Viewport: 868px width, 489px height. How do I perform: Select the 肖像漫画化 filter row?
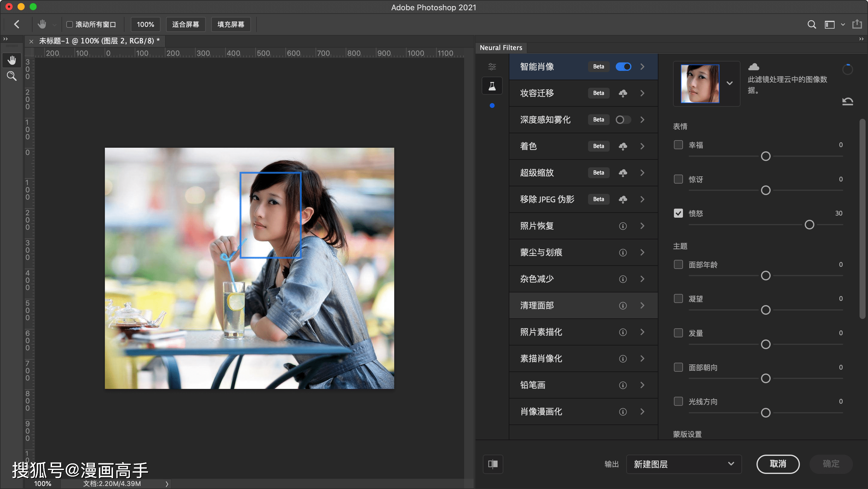click(x=583, y=412)
